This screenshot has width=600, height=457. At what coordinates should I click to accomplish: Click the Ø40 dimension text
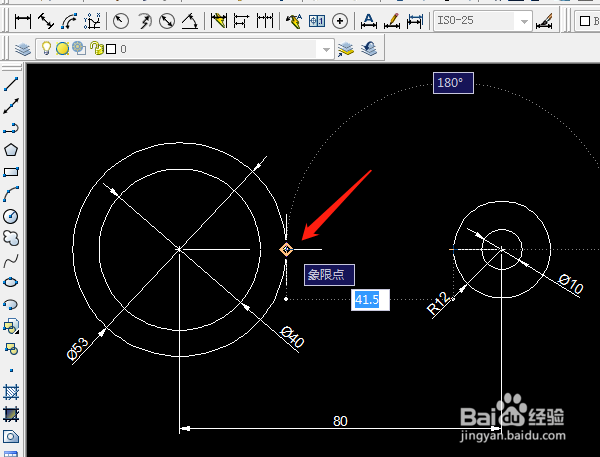pos(292,337)
